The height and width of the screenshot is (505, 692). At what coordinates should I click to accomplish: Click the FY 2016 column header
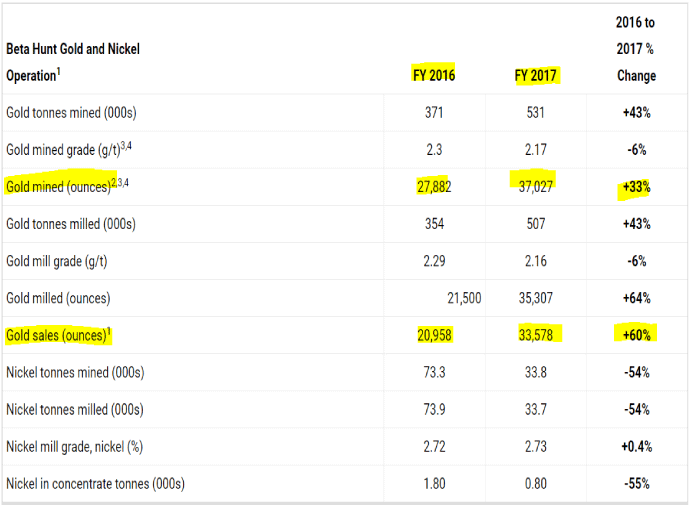[434, 75]
